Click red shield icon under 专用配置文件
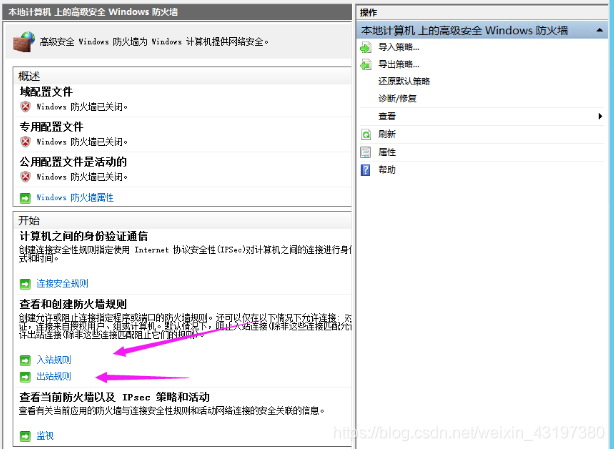 pyautogui.click(x=25, y=141)
